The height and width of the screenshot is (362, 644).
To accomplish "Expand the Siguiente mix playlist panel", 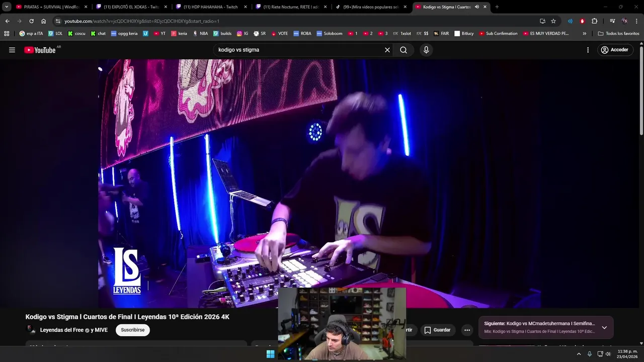I will click(x=604, y=327).
